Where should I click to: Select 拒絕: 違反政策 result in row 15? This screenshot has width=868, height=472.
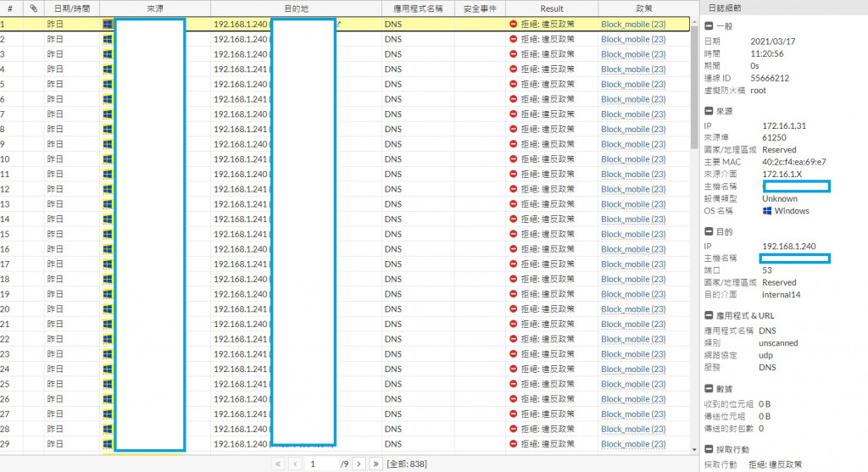[548, 234]
